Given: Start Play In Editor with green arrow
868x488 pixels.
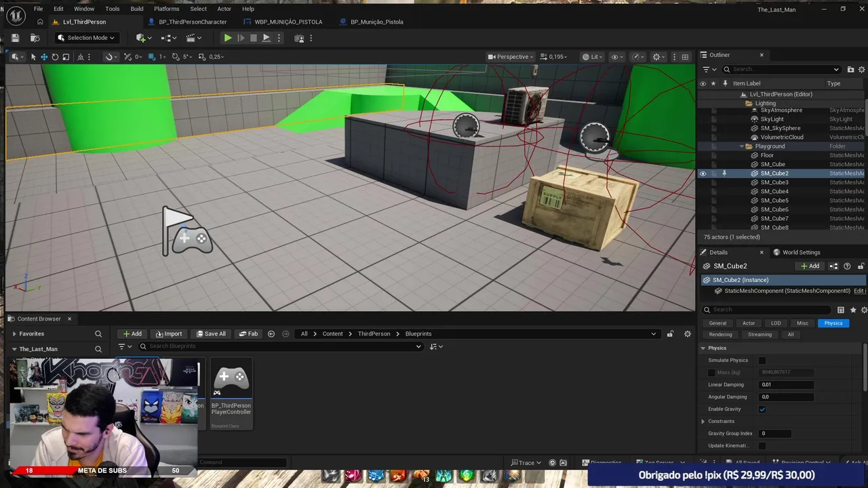Looking at the screenshot, I should (228, 38).
